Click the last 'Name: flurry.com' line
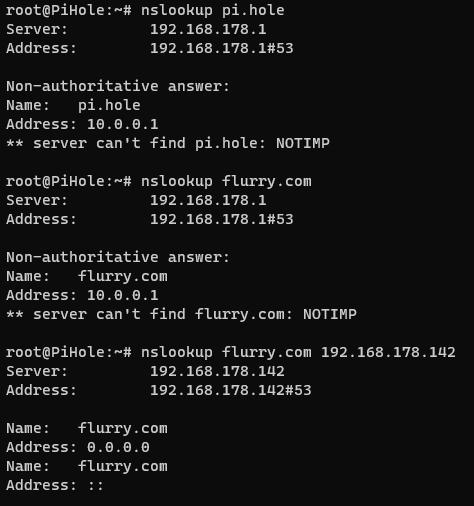This screenshot has height=506, width=474. [x=87, y=466]
